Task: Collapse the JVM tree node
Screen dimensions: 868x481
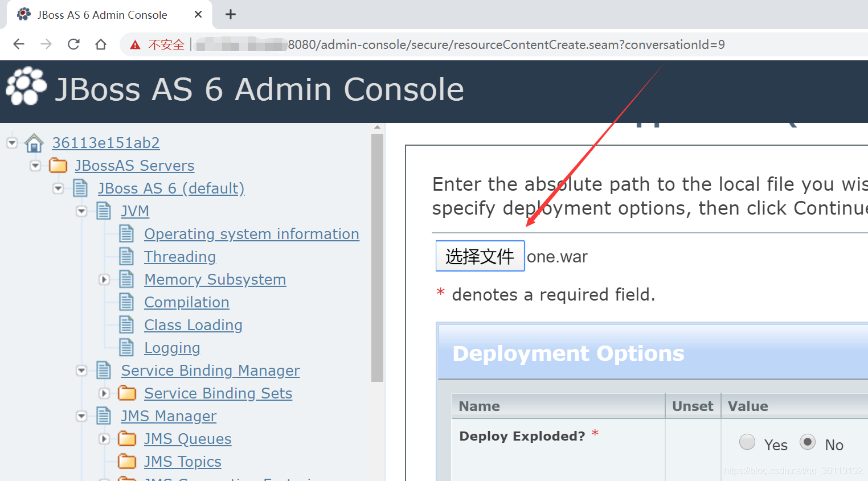Action: [x=81, y=211]
